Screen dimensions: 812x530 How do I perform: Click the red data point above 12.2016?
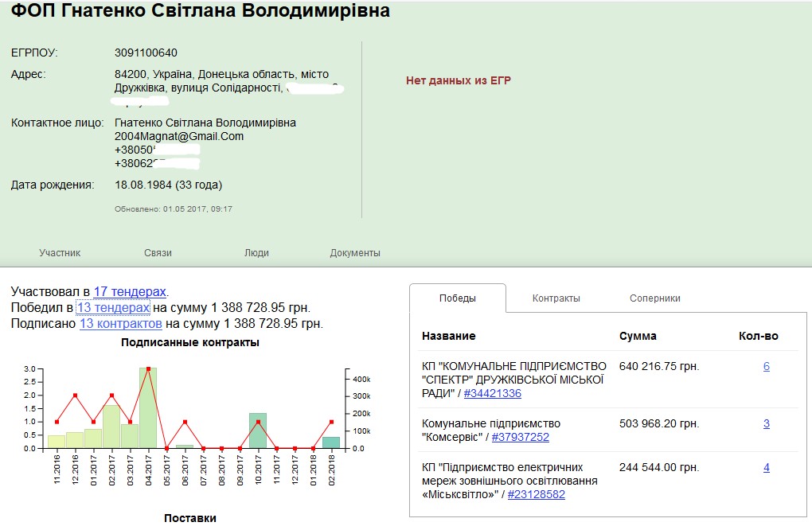[x=75, y=396]
